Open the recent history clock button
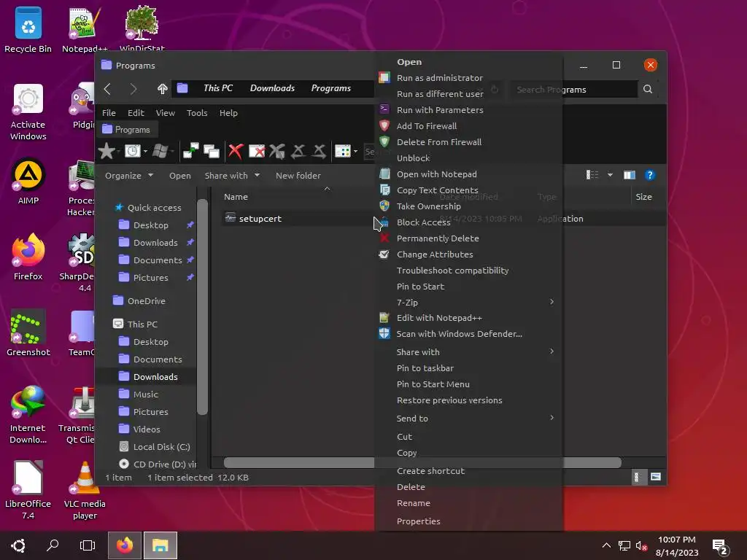 (x=133, y=152)
